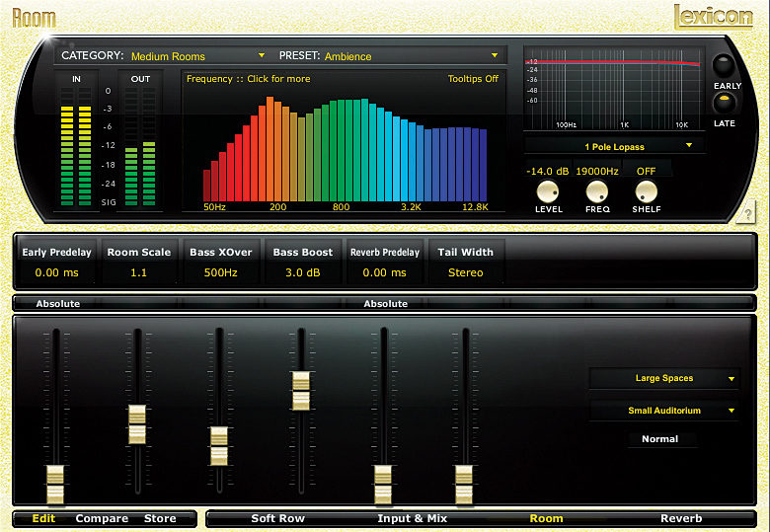Open the Small Auditorium dropdown
This screenshot has height=532, width=770.
point(664,411)
